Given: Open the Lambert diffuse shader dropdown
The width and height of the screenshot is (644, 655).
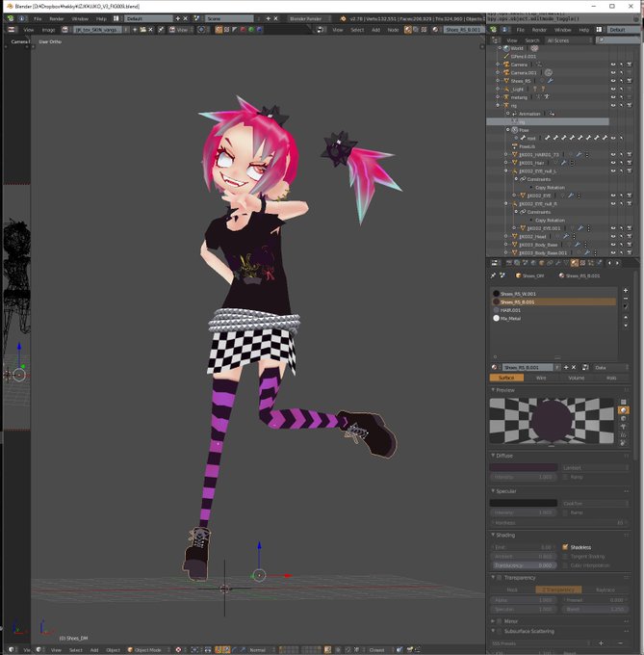Looking at the screenshot, I should 595,467.
